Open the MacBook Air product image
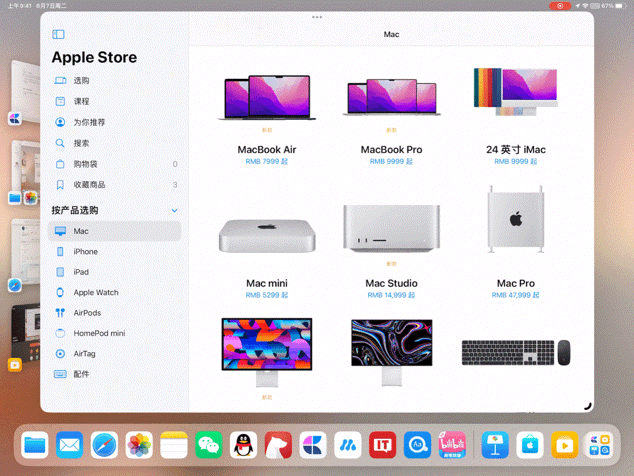The width and height of the screenshot is (634, 476). click(x=267, y=97)
